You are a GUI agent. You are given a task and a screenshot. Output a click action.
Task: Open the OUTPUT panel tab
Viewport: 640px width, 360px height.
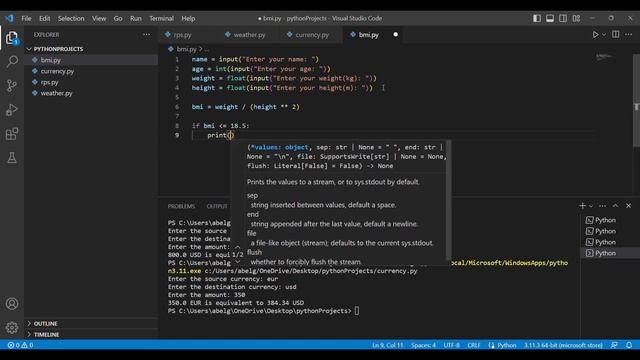click(x=217, y=206)
